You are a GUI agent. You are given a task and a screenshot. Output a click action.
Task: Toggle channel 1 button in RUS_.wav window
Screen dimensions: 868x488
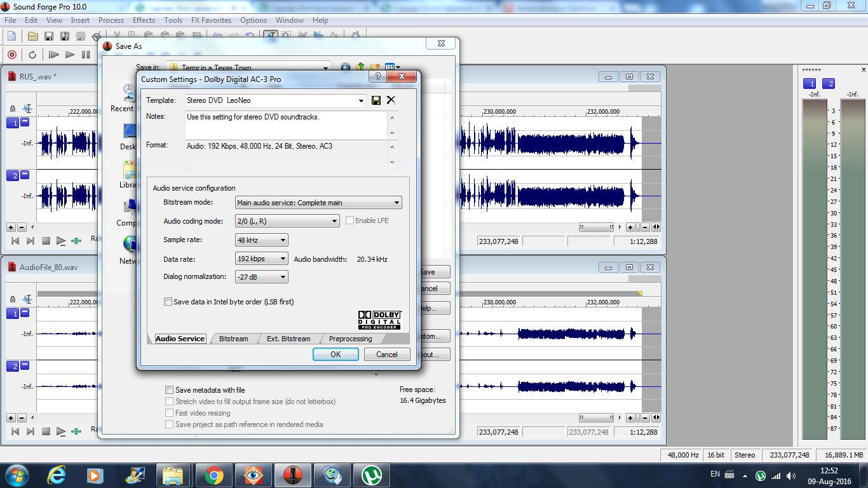coord(13,123)
